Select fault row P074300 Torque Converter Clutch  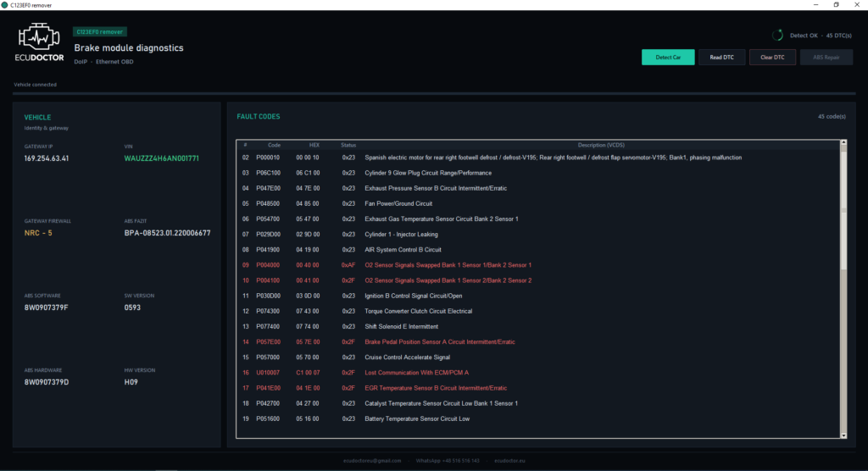538,311
